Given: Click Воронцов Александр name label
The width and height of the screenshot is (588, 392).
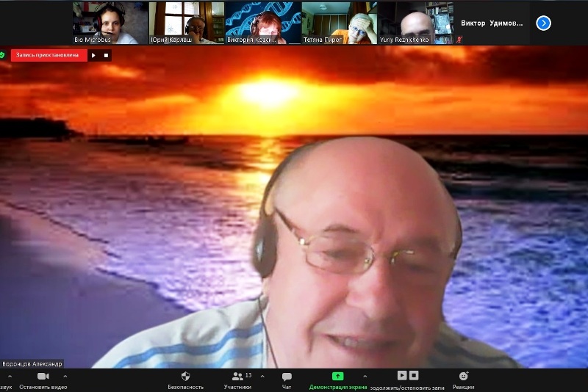Looking at the screenshot, I should pyautogui.click(x=32, y=364).
